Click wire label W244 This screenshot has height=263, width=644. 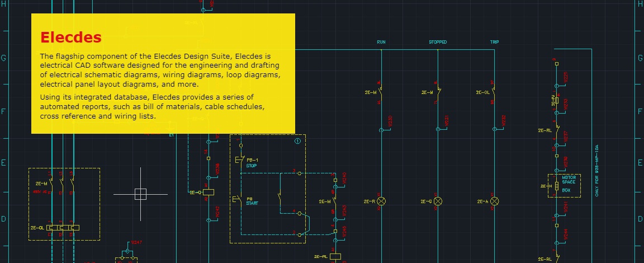pos(565,234)
